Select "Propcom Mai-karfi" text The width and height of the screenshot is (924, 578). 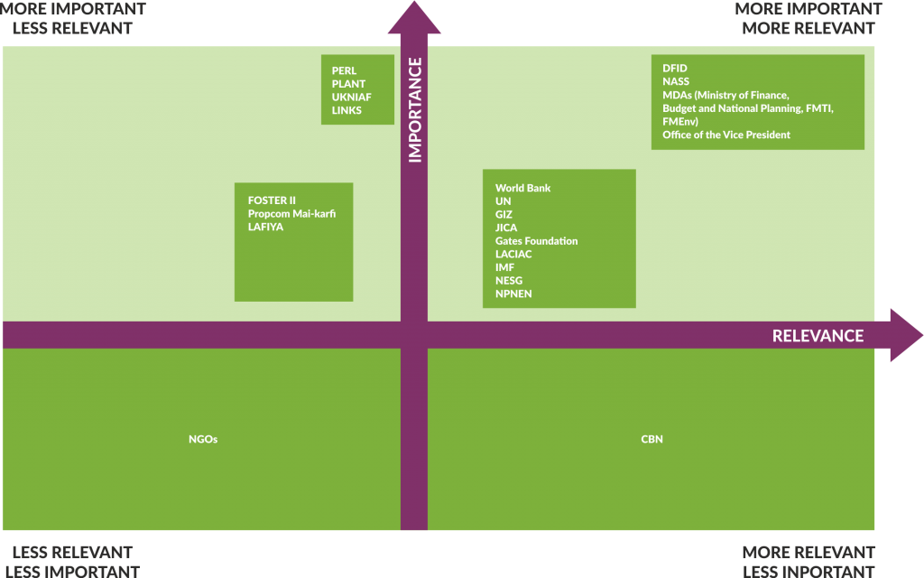(291, 213)
